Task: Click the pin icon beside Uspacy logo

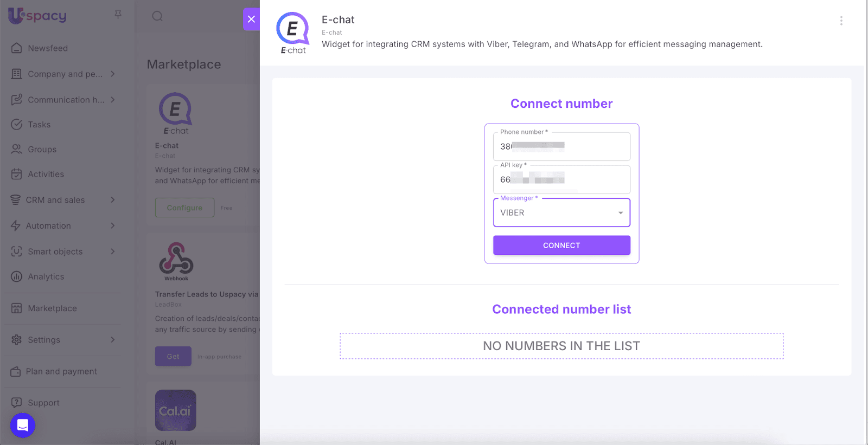Action: pyautogui.click(x=118, y=15)
